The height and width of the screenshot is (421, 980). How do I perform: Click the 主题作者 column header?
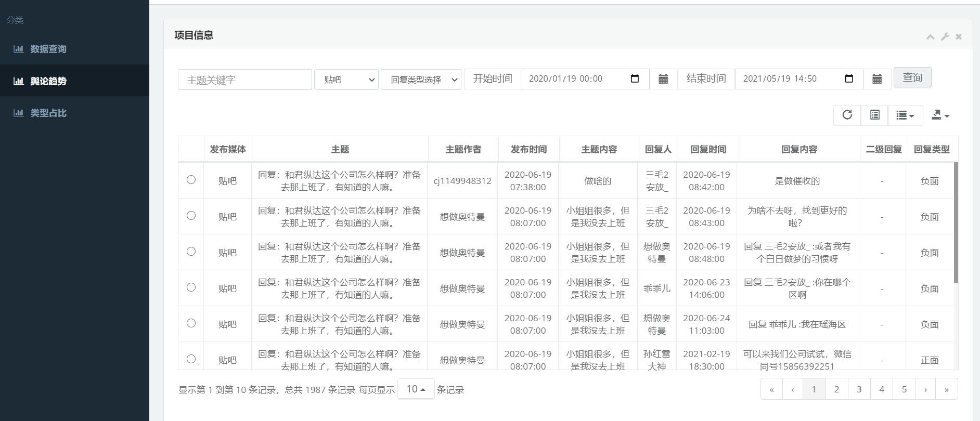[463, 149]
